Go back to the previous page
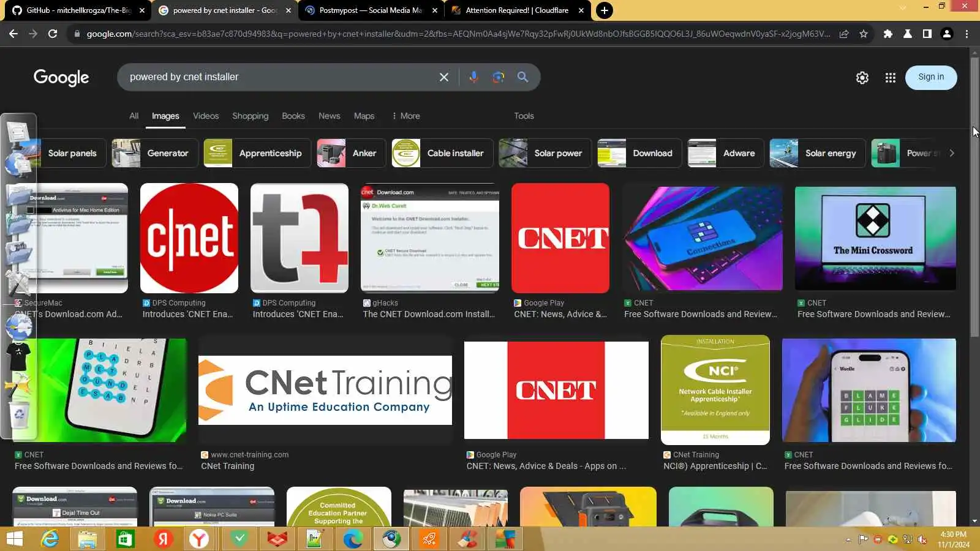This screenshot has width=980, height=551. [x=13, y=34]
